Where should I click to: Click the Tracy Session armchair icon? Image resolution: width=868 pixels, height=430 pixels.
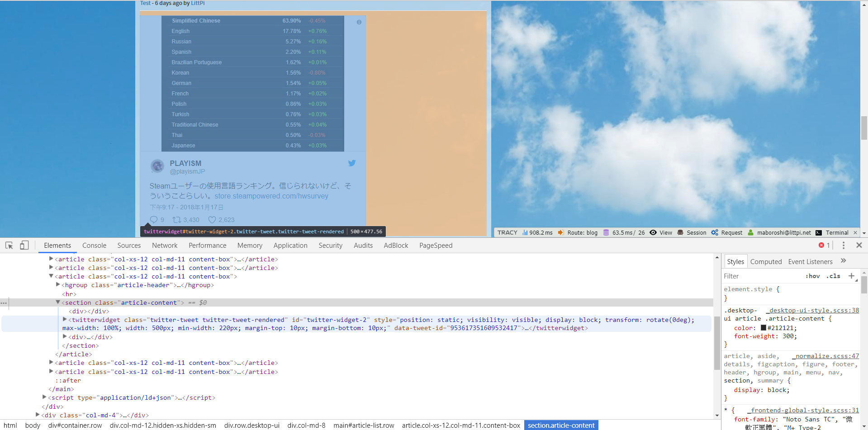tap(680, 232)
